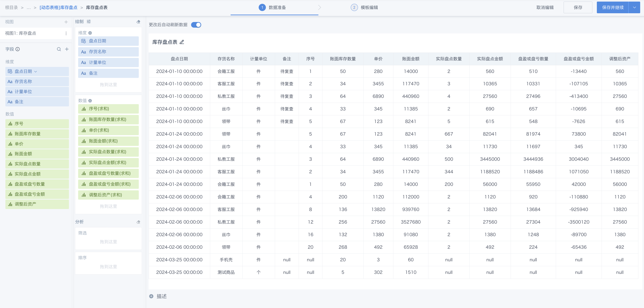
Task: Select the 实际盘点金额 field in the field list
Action: (x=37, y=174)
